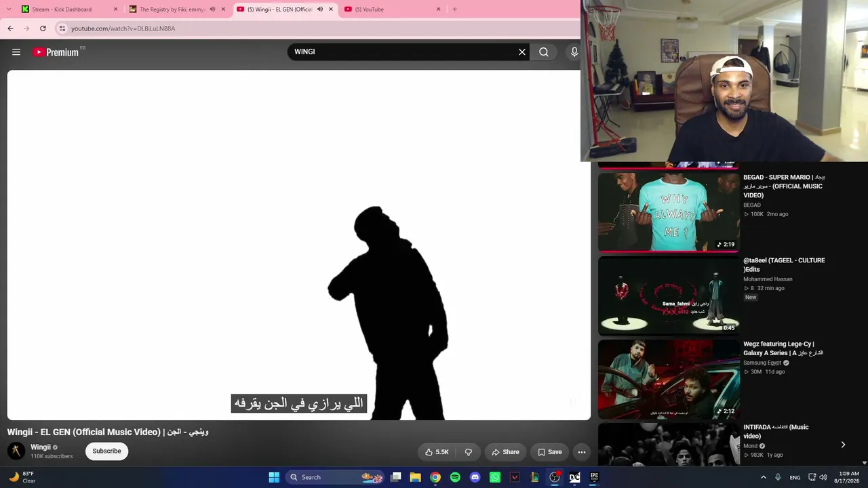868x488 pixels.
Task: Mute The Registry tab audio
Action: [x=212, y=9]
